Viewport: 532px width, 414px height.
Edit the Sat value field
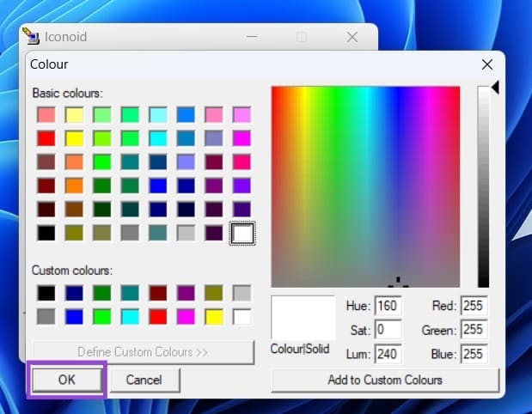point(388,330)
